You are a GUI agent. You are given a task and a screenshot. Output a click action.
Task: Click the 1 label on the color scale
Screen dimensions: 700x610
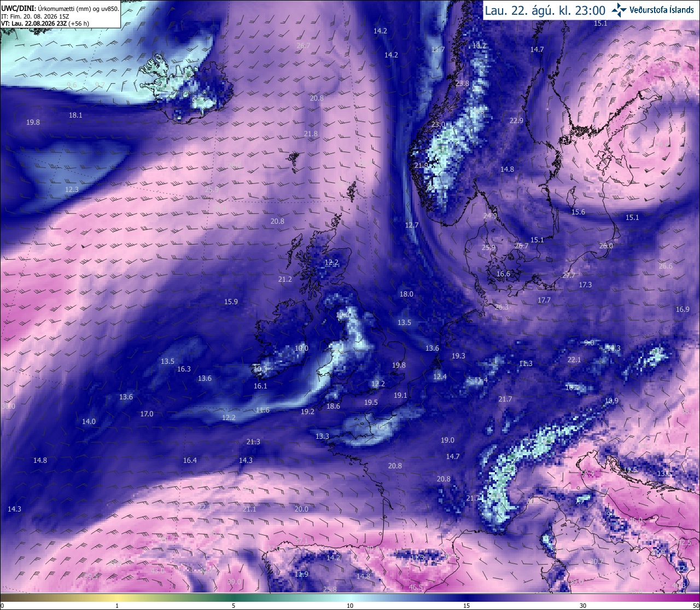tap(117, 606)
